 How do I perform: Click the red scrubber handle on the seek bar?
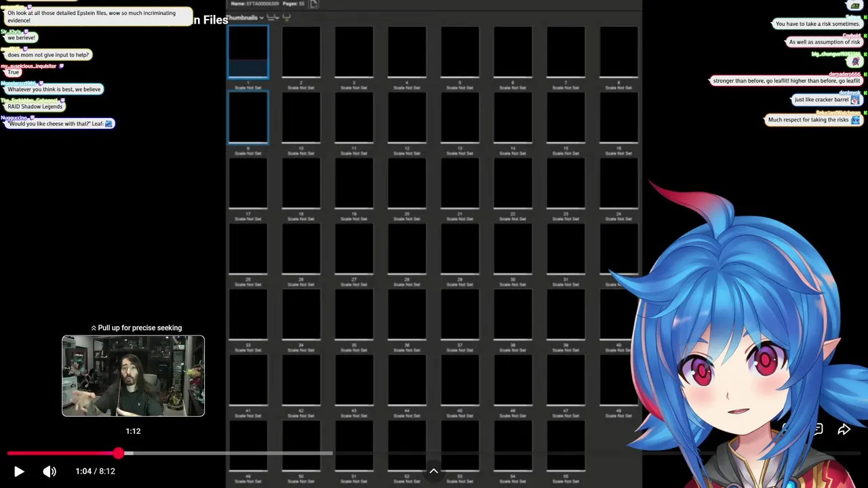[119, 453]
